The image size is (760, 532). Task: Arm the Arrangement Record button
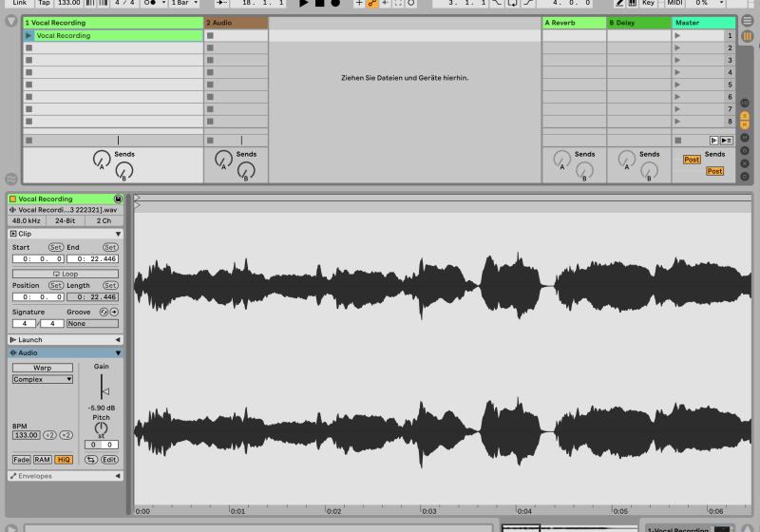(335, 3)
